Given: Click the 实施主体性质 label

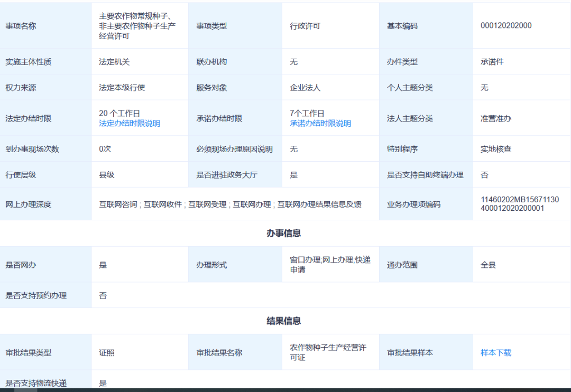Looking at the screenshot, I should (29, 62).
